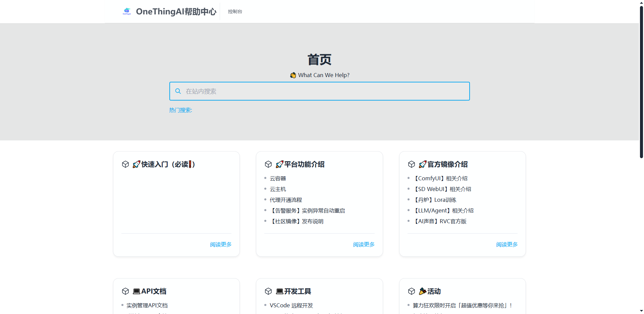Open the 控制台 navigation link

[x=235, y=11]
